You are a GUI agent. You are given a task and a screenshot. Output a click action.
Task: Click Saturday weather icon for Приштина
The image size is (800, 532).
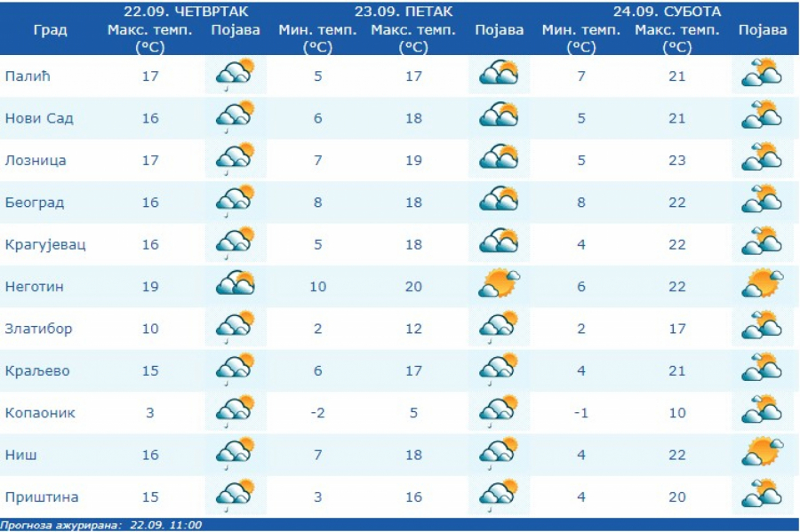pos(763,496)
